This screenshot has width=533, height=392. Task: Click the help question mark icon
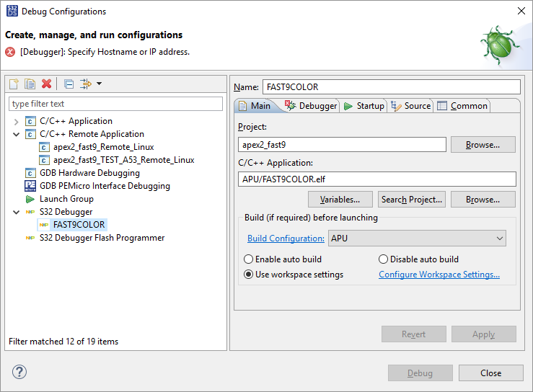coord(19,373)
